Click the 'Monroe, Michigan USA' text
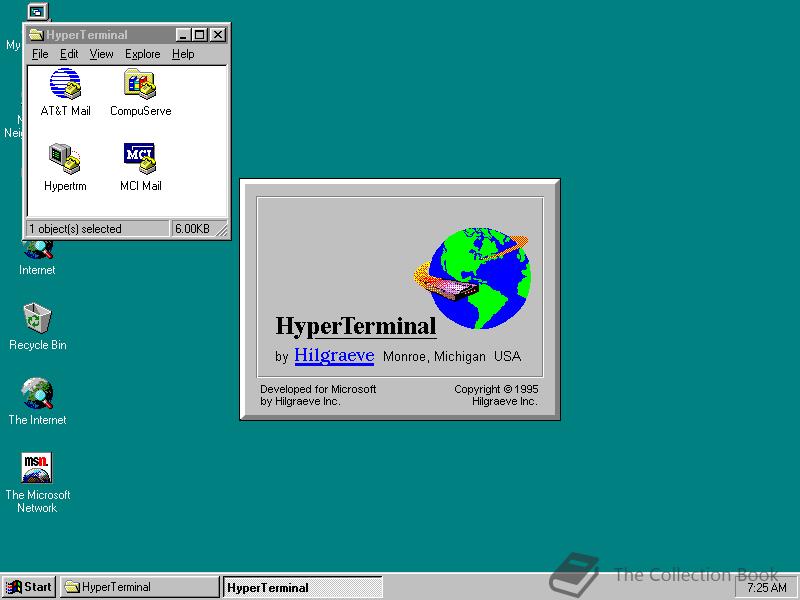The image size is (800, 600). click(x=452, y=356)
